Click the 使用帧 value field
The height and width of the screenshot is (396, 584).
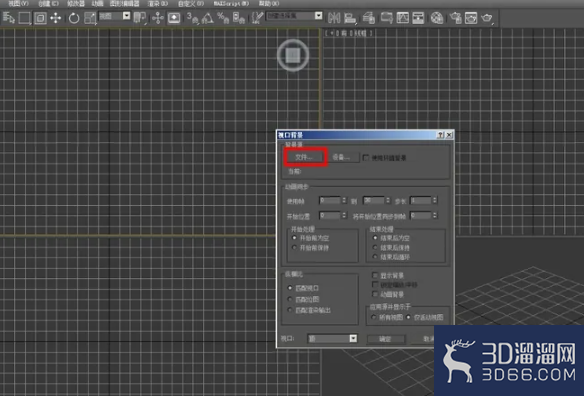[x=330, y=200]
